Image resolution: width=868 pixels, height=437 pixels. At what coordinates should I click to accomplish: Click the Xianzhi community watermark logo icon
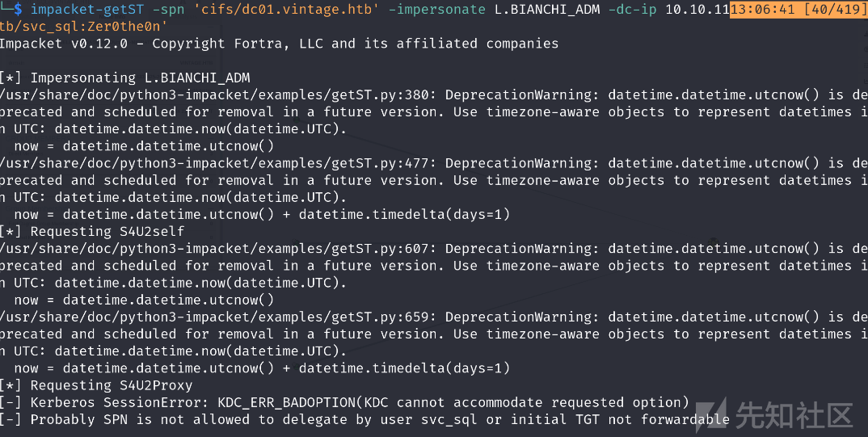click(x=710, y=414)
